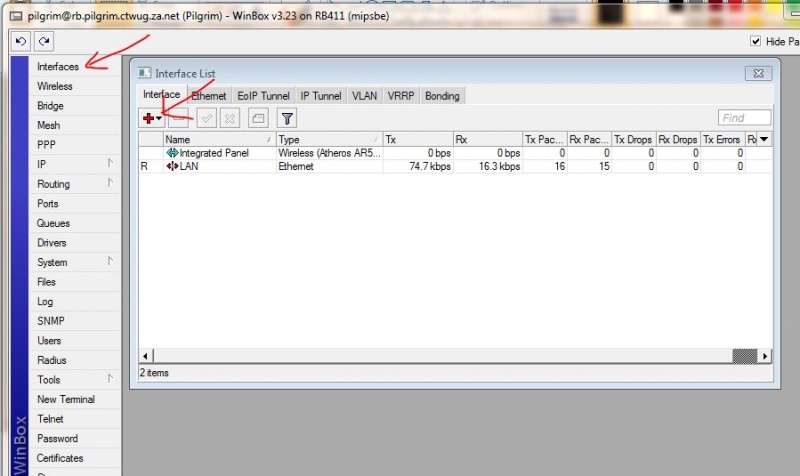Open the Telnet menu item
Screen dimensions: 800x476
(x=50, y=419)
